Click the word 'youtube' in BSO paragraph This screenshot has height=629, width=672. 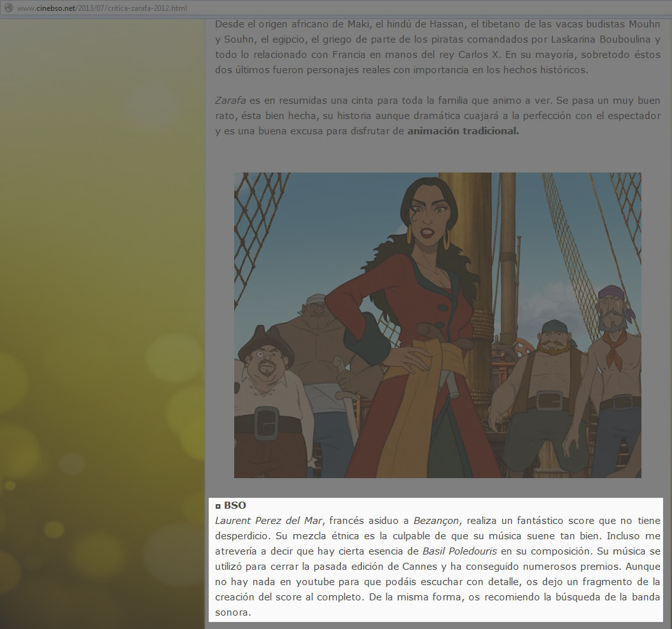click(x=315, y=582)
